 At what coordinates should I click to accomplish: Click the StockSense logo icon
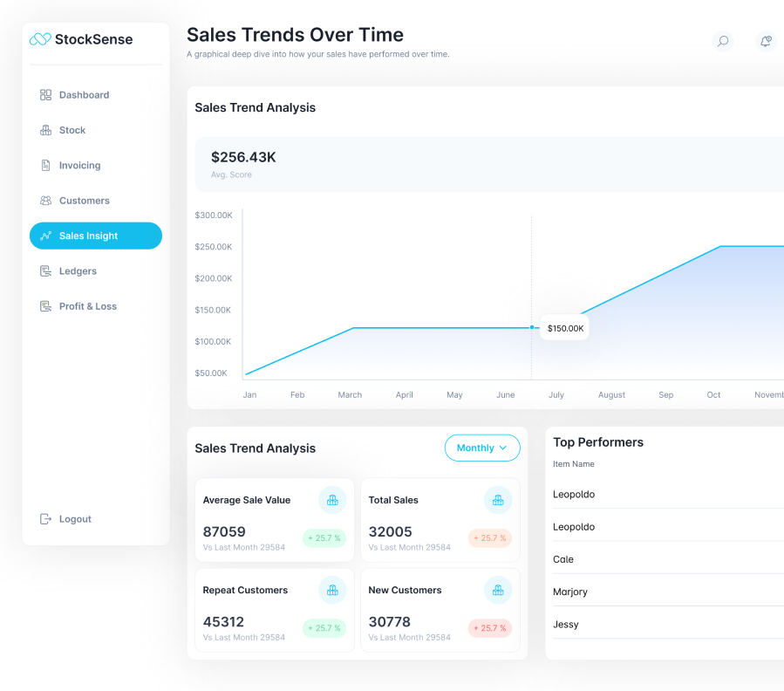[40, 39]
